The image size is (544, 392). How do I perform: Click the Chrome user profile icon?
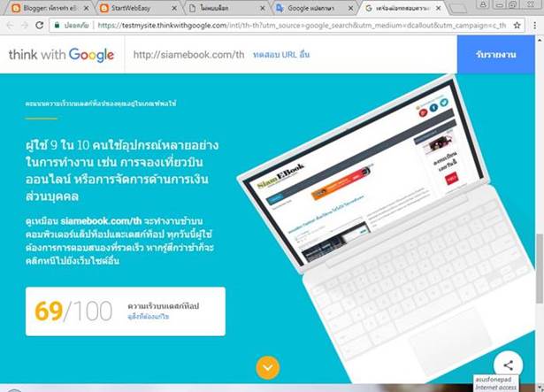coord(482,4)
